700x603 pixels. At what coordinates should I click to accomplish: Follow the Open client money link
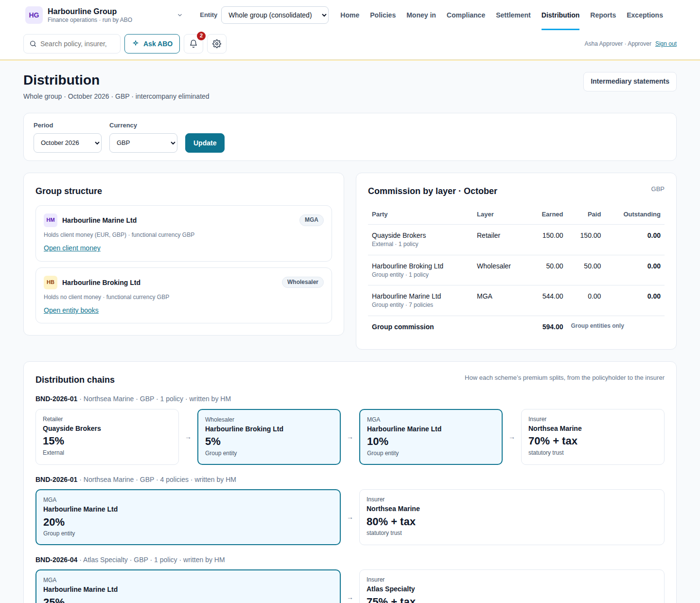click(x=72, y=248)
